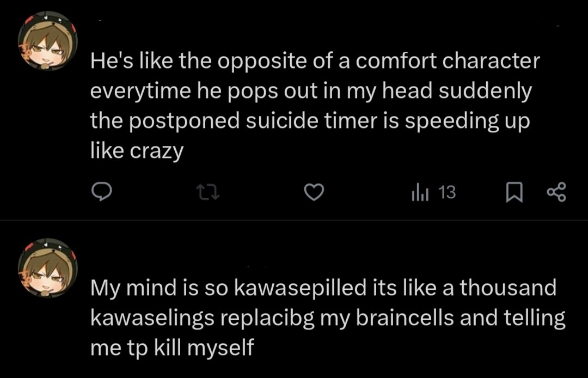Open the tweet line starting "He's like the opposite"
588x378 pixels.
(315, 61)
